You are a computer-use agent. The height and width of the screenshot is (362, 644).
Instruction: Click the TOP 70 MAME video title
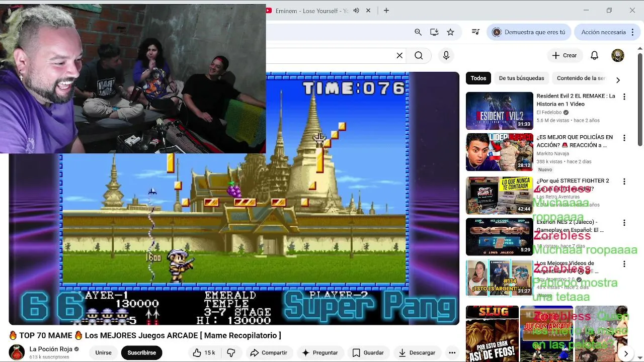click(x=145, y=335)
